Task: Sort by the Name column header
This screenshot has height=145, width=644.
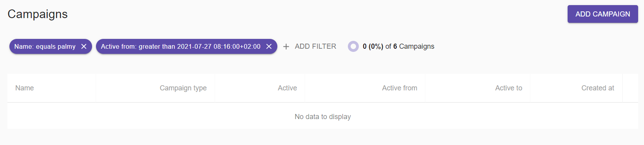Action: (x=24, y=88)
